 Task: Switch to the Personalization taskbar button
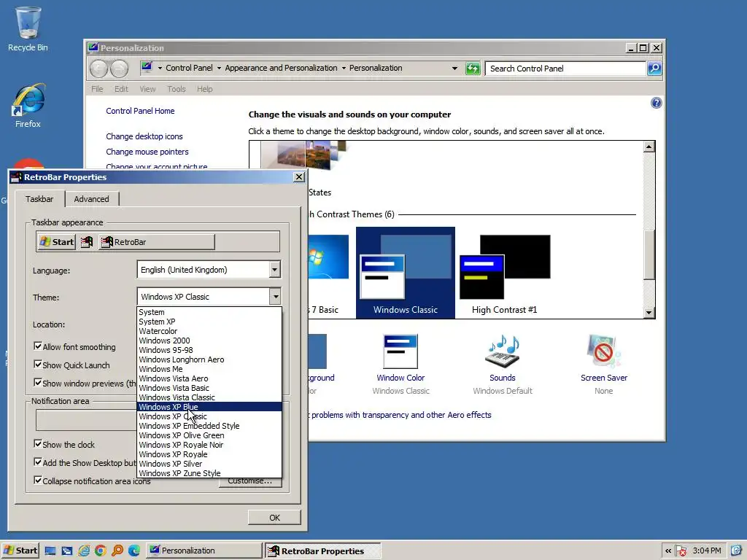204,551
